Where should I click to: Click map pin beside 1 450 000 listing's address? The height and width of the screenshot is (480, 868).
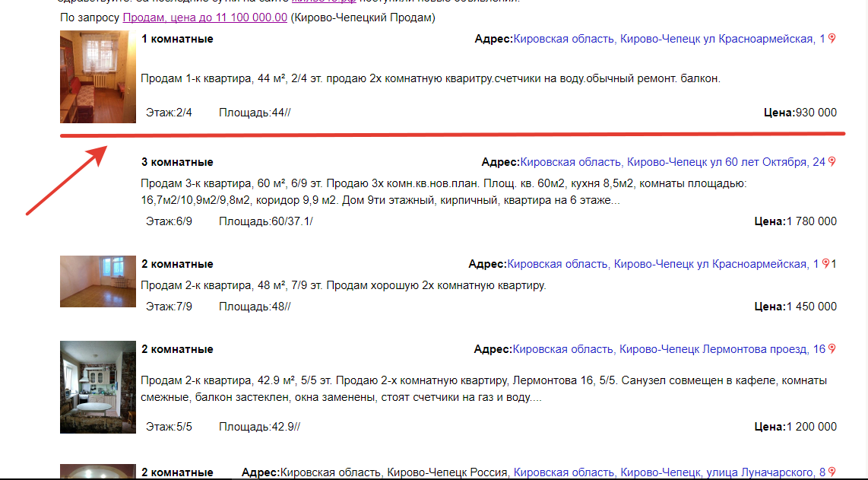825,263
